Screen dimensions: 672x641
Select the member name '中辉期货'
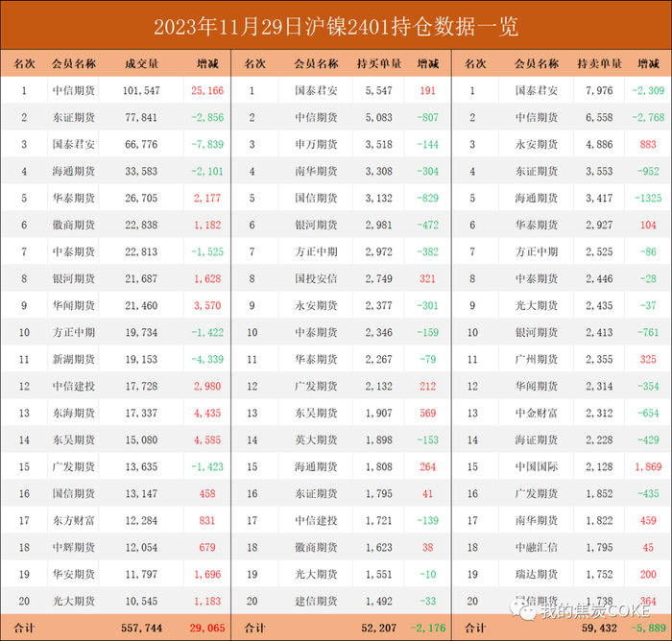[74, 548]
